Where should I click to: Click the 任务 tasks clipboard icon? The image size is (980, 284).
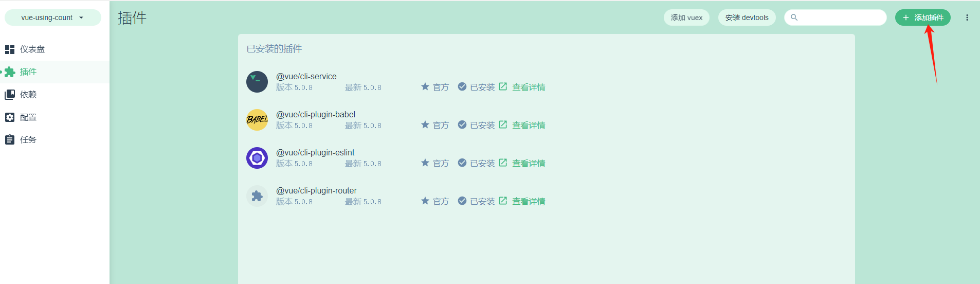pyautogui.click(x=10, y=140)
